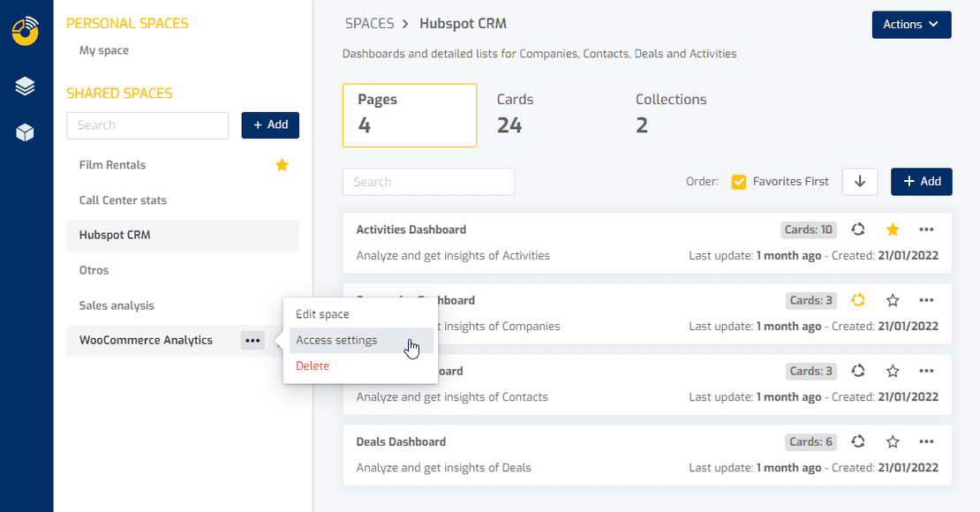
Task: Add a new page to Hubspot CRM
Action: 921,181
